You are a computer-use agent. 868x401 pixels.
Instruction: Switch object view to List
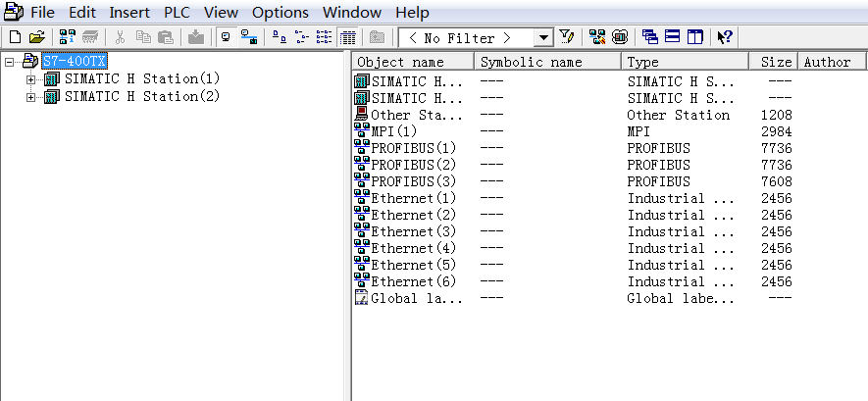[324, 37]
